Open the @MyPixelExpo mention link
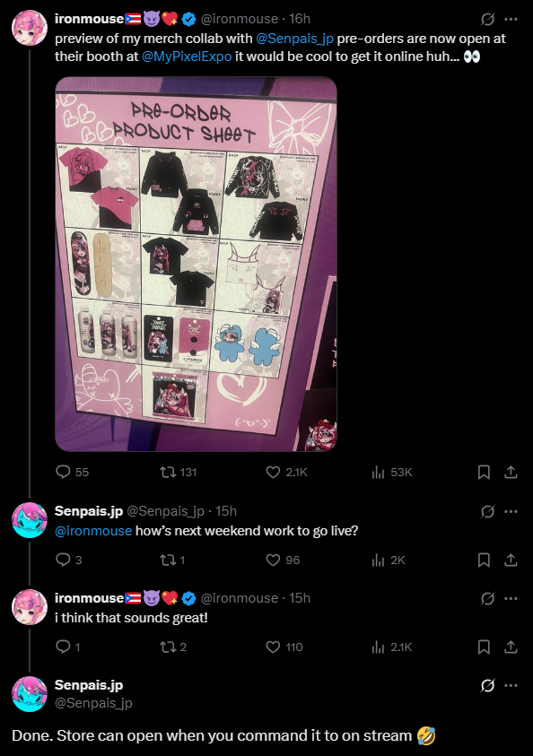Screen dimensions: 533x756 click(187, 56)
